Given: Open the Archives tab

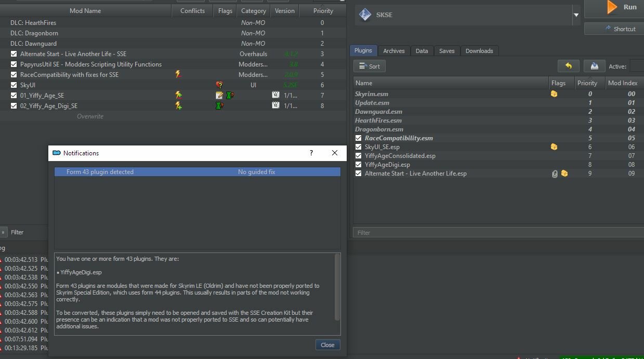Looking at the screenshot, I should (394, 51).
